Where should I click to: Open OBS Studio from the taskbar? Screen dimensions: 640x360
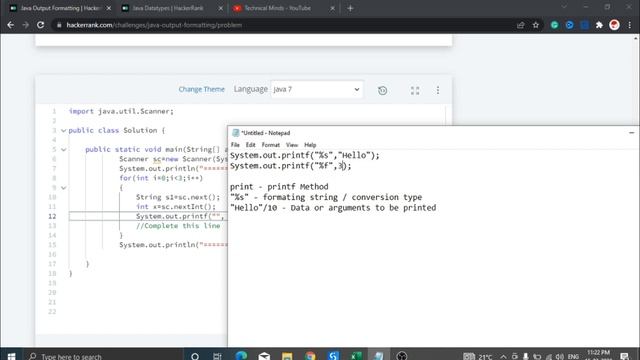pyautogui.click(x=402, y=356)
